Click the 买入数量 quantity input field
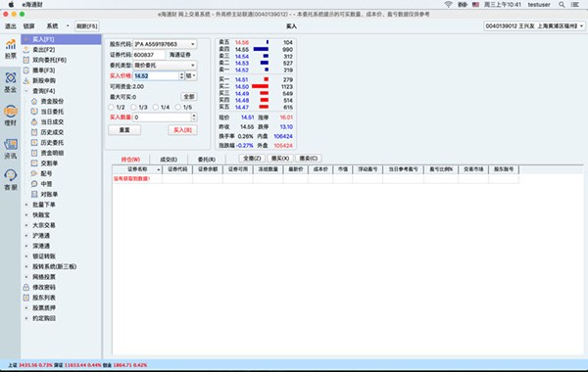Image resolution: width=588 pixels, height=372 pixels. click(162, 117)
